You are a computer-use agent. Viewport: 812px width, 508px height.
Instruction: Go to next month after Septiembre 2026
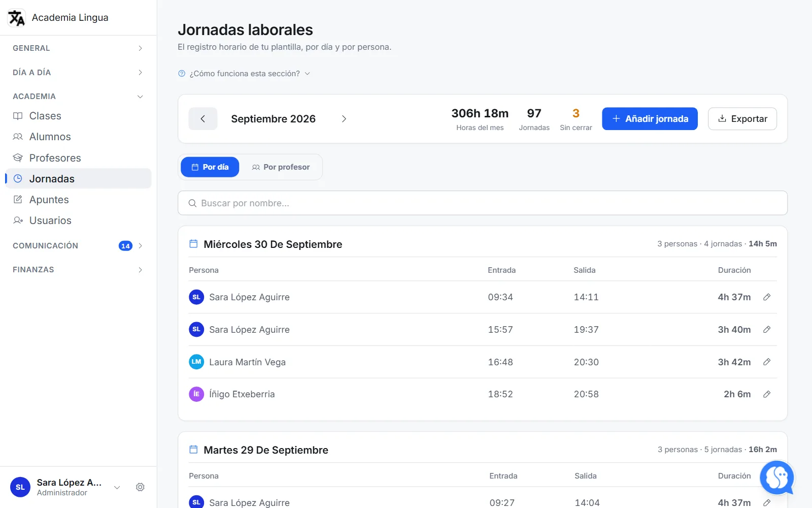click(344, 119)
